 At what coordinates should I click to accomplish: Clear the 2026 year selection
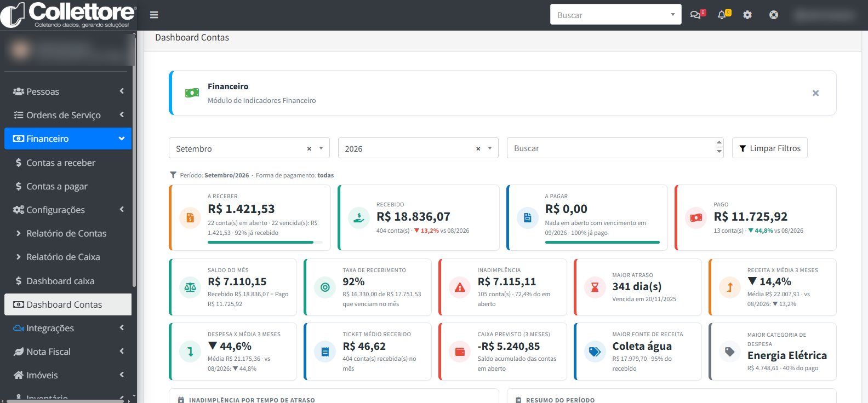pos(478,148)
